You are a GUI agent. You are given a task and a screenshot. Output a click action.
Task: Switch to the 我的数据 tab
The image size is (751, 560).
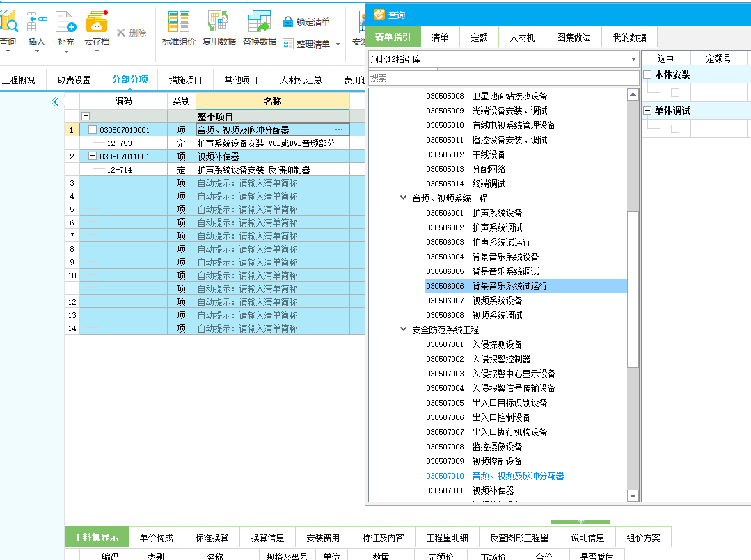coord(629,38)
